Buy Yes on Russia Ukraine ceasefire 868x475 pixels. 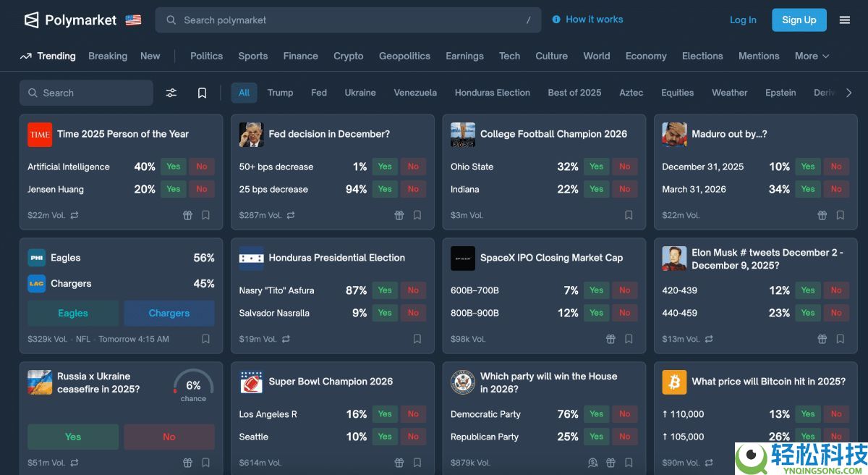(x=73, y=437)
